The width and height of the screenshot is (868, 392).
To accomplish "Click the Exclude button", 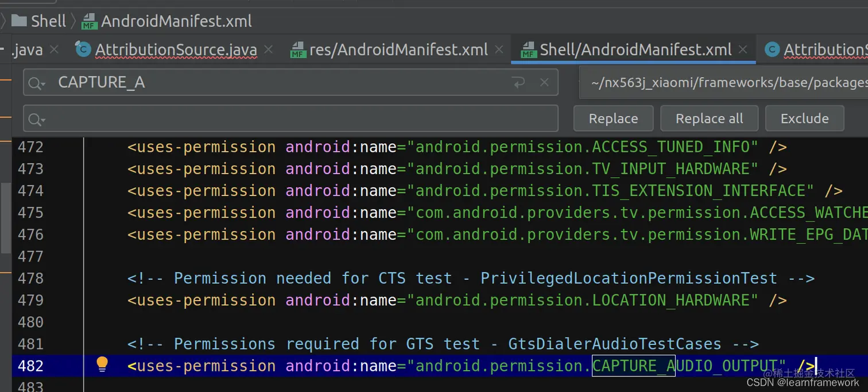I will coord(804,118).
